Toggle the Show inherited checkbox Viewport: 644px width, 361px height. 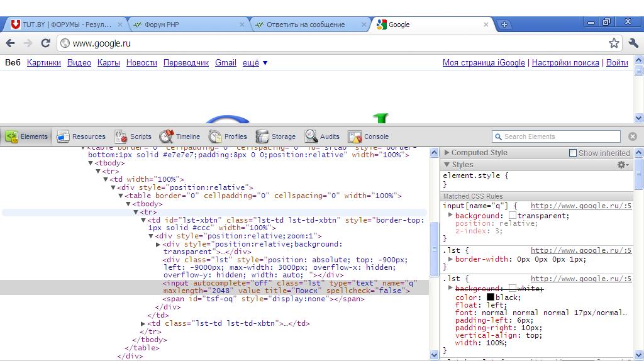click(572, 153)
